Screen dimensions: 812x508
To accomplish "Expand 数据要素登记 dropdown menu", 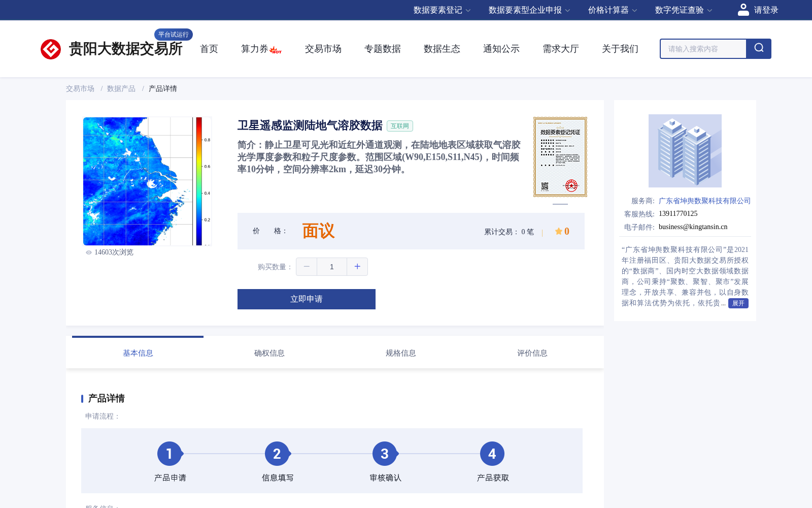I will tap(442, 10).
